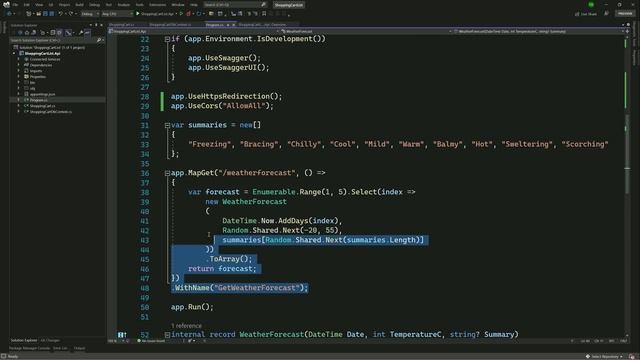Screen dimensions: 640x360
Task: Open the Any CPU platform dropdown
Action: point(117,14)
